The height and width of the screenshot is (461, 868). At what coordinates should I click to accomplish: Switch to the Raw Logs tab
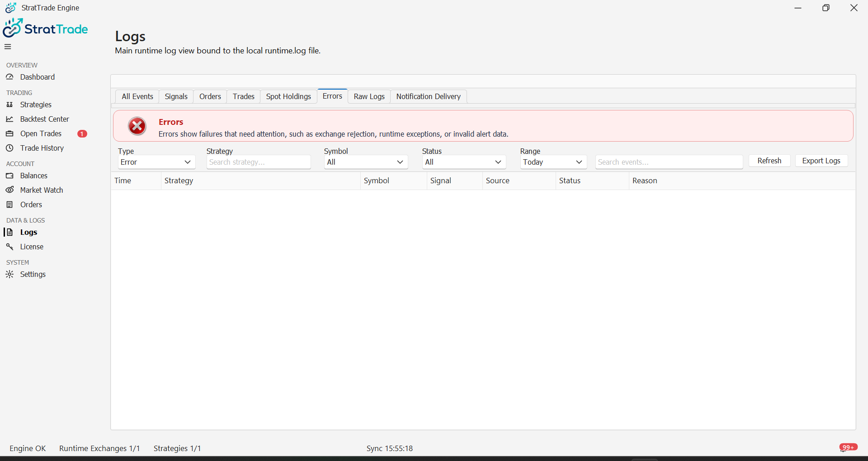coord(369,96)
